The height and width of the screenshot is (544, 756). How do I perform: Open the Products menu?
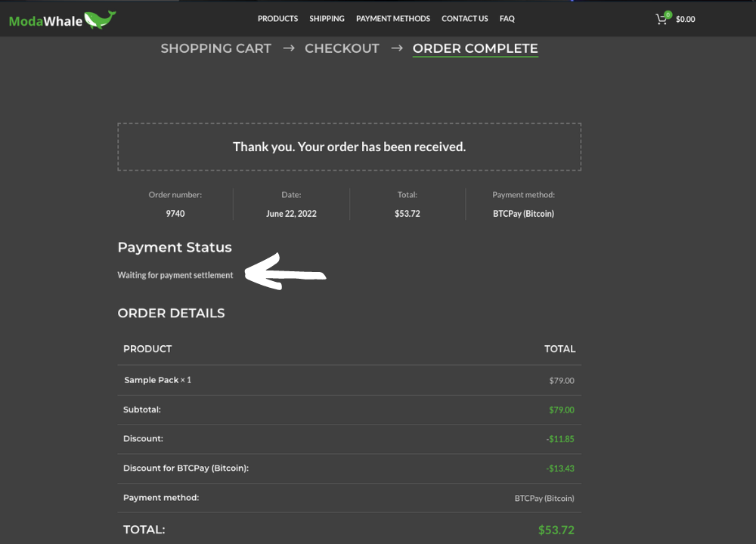pos(277,19)
